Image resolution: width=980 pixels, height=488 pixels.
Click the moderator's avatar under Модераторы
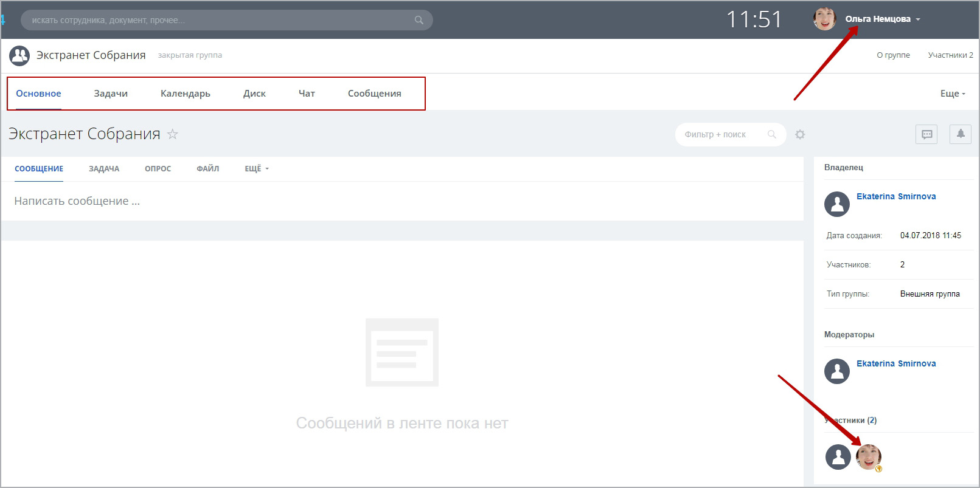pyautogui.click(x=837, y=371)
